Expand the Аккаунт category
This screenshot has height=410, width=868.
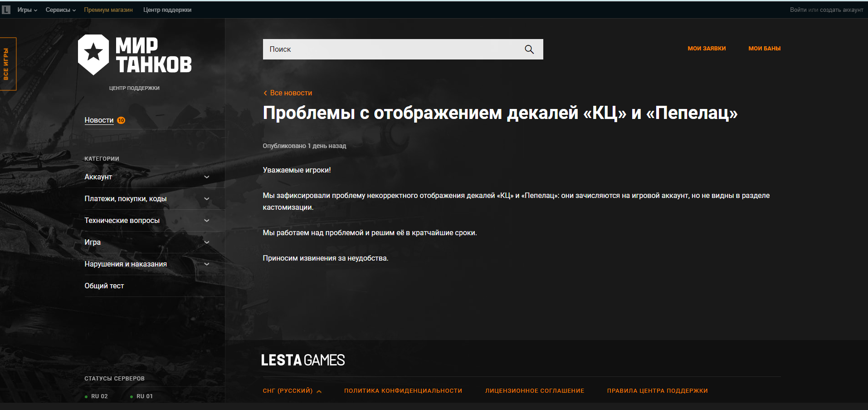point(206,177)
